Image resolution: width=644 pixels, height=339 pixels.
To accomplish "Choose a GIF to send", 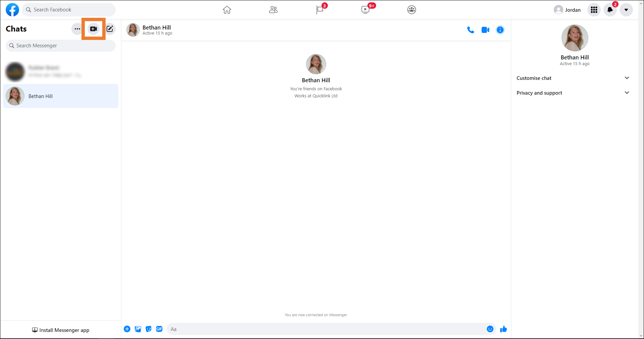I will 159,329.
